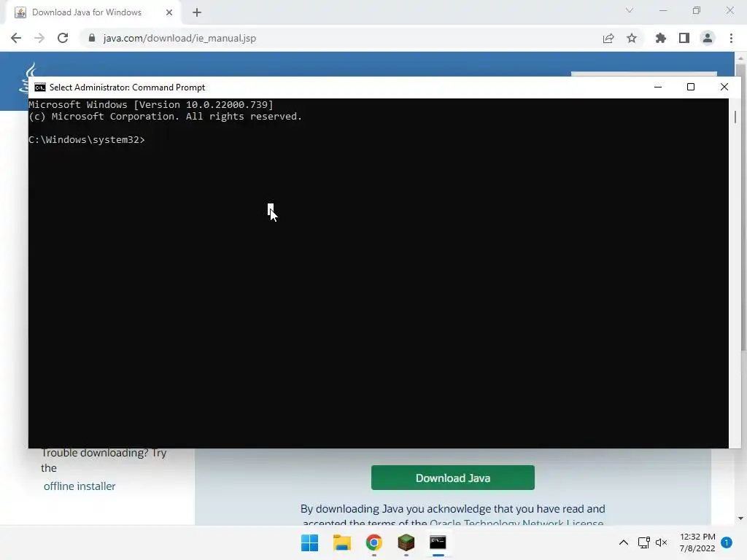
Task: Click the padlock site info icon
Action: [x=91, y=38]
